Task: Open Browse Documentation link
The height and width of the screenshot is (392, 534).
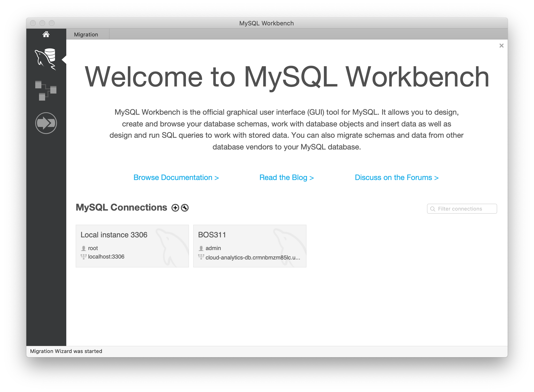Action: 176,177
